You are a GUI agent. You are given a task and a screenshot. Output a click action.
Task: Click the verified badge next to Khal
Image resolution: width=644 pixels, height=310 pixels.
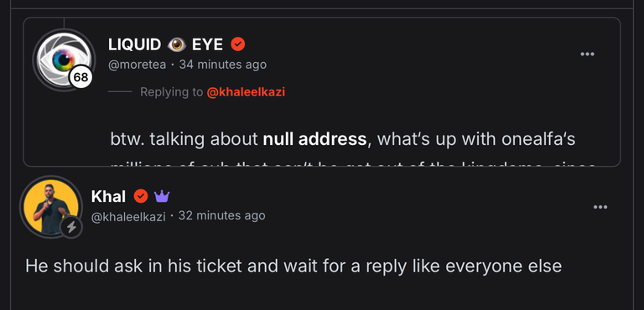click(141, 197)
